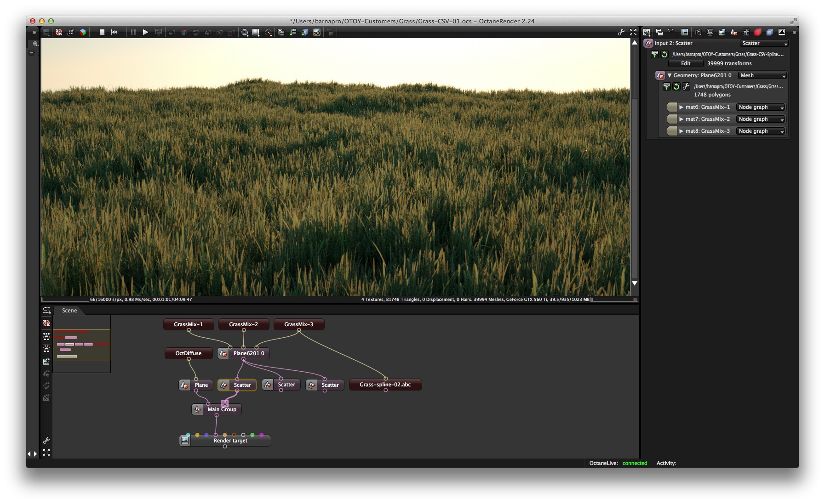The width and height of the screenshot is (825, 504).
Task: Switch to the Scene tab
Action: pos(69,311)
